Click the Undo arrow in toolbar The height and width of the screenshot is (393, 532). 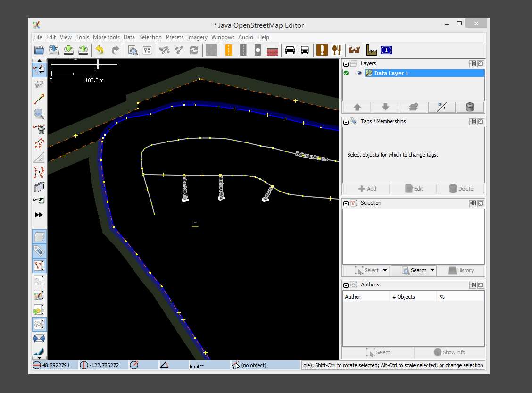(100, 50)
